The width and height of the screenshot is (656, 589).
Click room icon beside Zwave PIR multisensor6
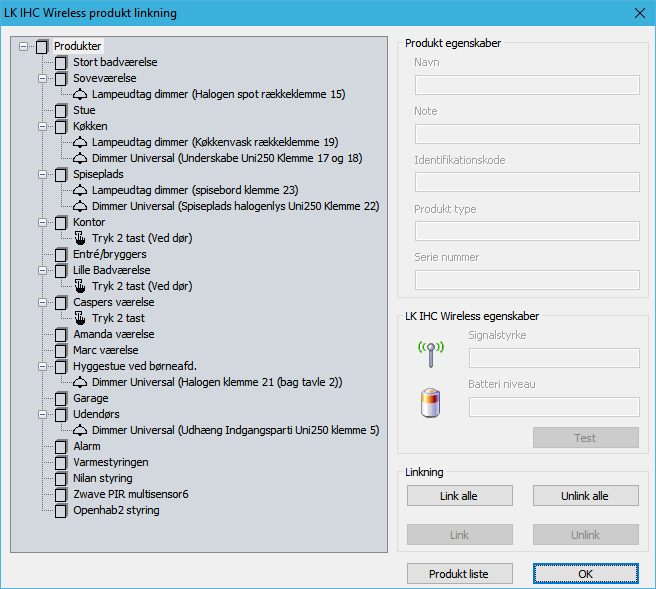click(x=61, y=494)
